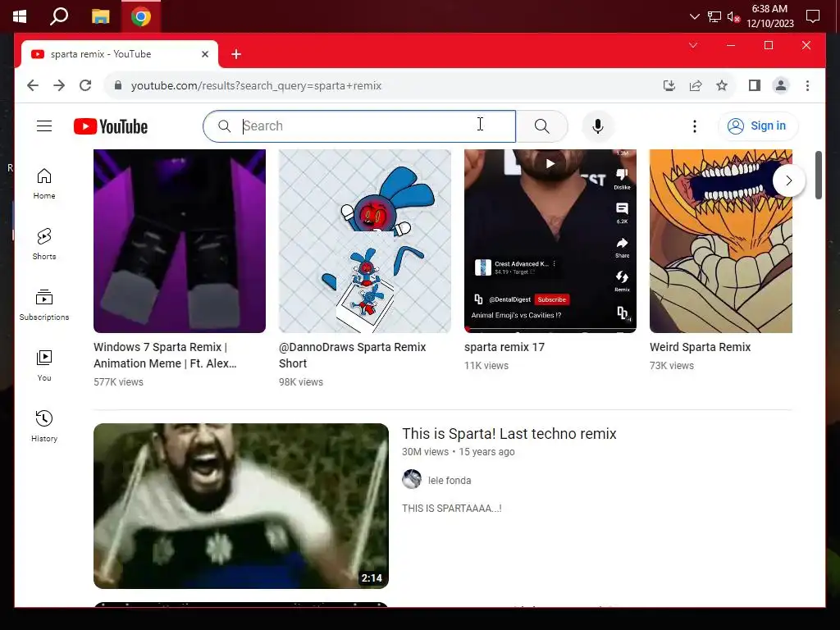Open This is Sparta! Last techno remix

click(x=509, y=433)
